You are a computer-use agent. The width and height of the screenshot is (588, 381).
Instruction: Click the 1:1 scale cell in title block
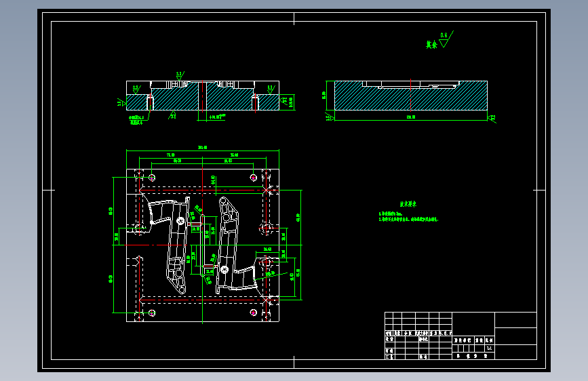(490, 348)
